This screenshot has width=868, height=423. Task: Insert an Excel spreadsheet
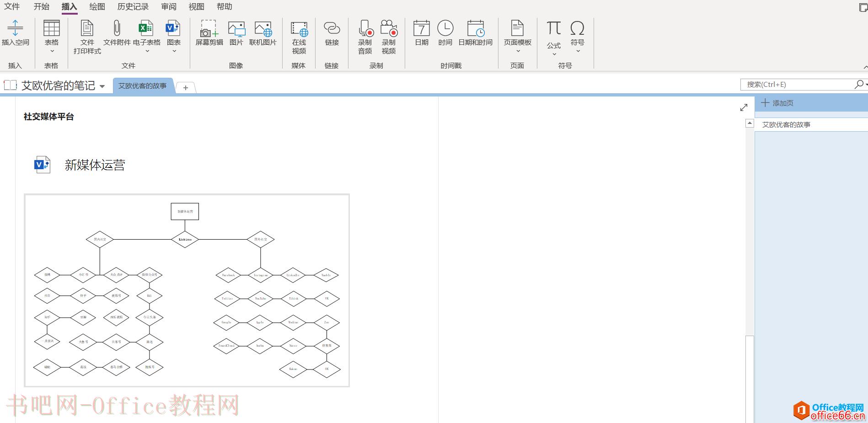(x=146, y=28)
